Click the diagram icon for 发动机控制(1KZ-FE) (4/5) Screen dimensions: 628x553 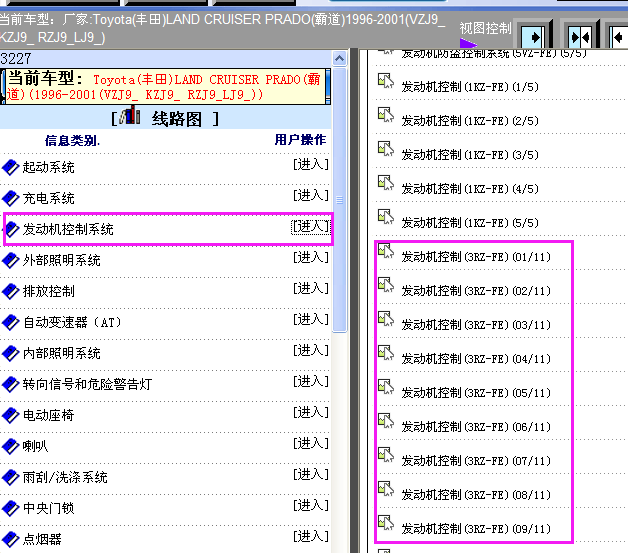pyautogui.click(x=386, y=183)
